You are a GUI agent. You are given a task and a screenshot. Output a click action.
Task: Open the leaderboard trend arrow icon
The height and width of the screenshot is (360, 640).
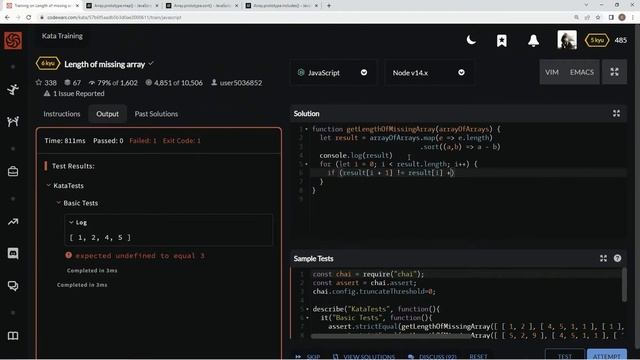pyautogui.click(x=13, y=222)
